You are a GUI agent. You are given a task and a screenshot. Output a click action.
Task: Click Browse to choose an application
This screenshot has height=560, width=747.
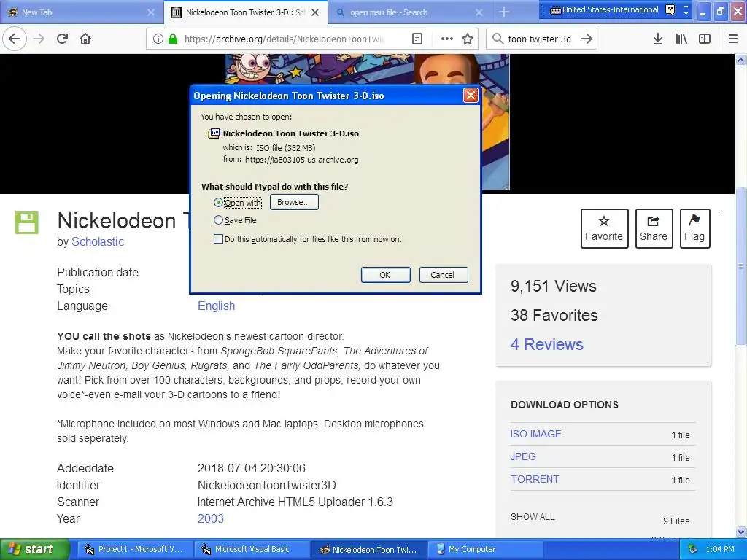coord(294,202)
